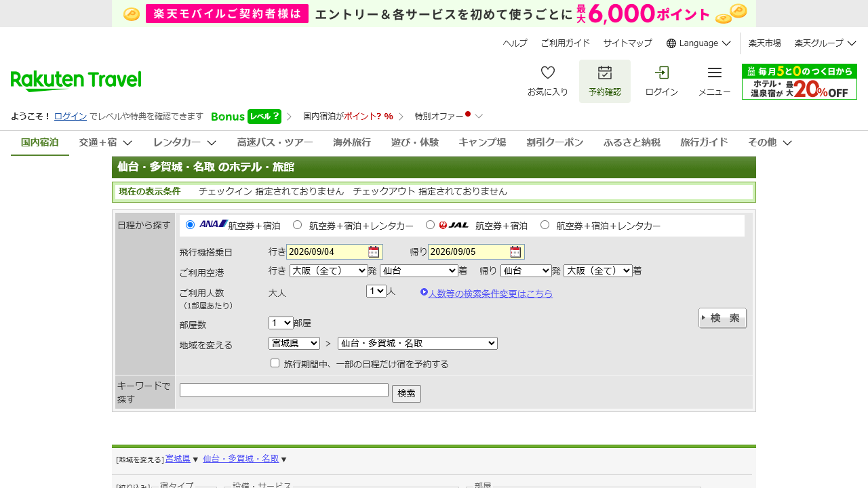Open return departure 仙台 dropdown

tap(526, 270)
